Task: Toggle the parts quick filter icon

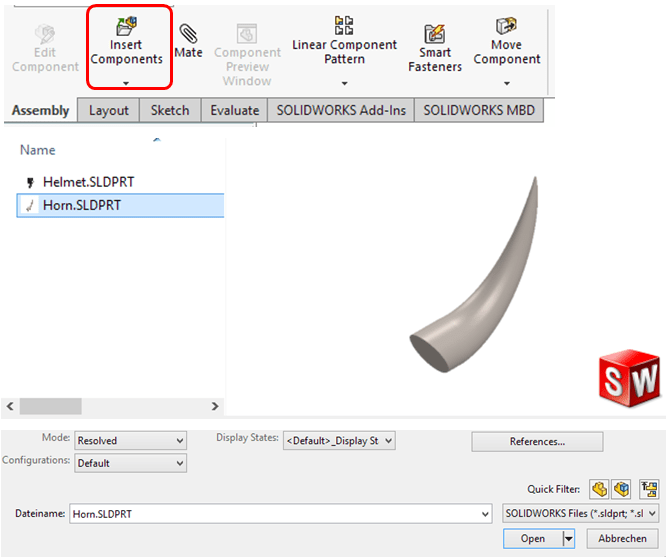Action: 599,489
